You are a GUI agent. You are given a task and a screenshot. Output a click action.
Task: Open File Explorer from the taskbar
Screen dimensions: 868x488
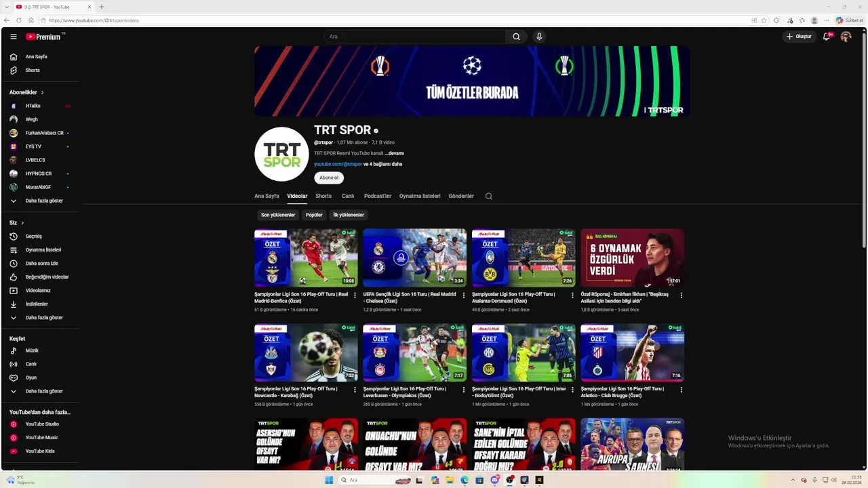point(449,480)
